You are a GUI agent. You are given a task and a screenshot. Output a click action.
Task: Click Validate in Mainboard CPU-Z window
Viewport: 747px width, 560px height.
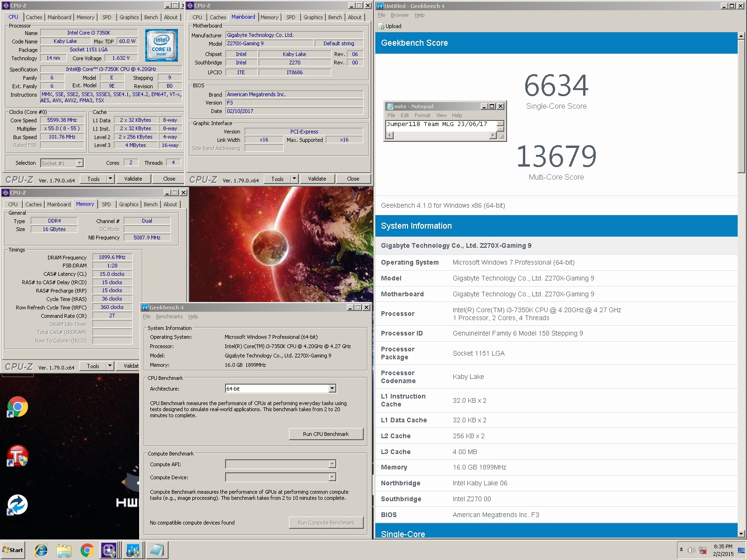pos(317,179)
